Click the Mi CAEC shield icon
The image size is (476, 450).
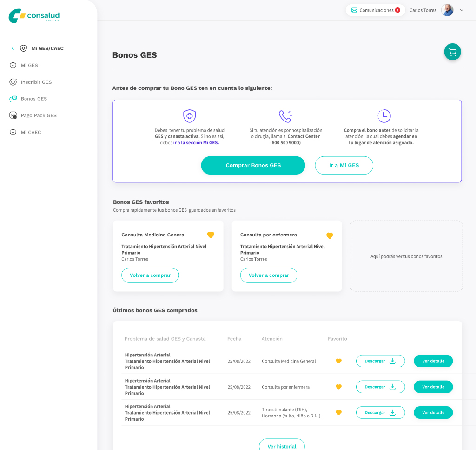13,132
